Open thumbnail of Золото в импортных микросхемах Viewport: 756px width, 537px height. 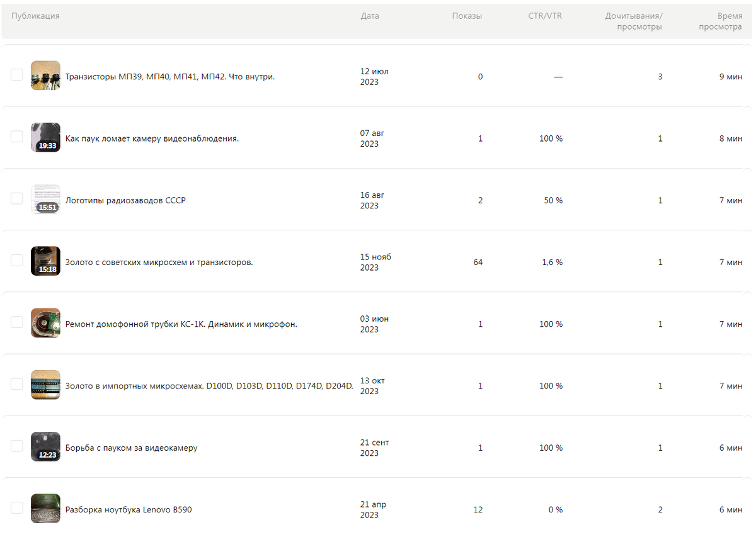(45, 385)
